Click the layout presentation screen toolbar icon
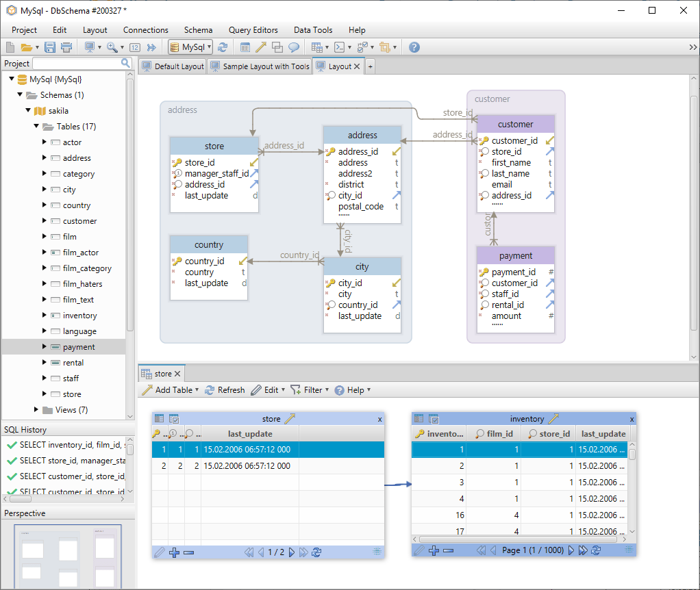 [90, 47]
